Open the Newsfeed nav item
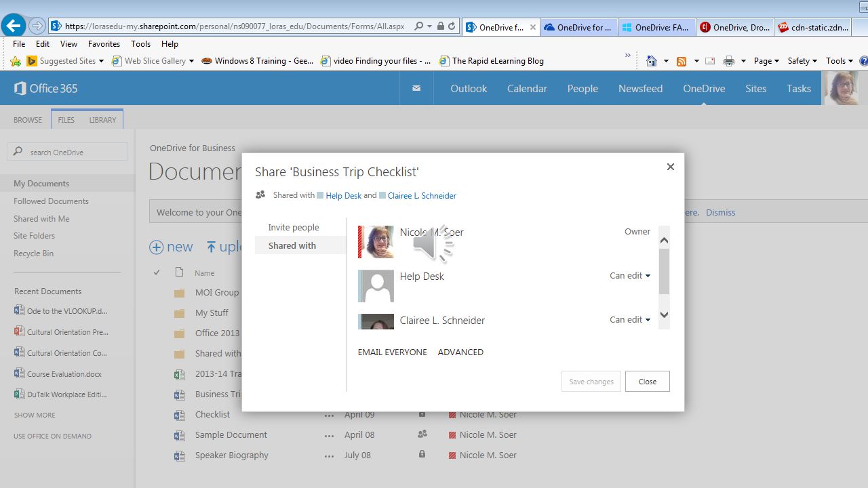 tap(640, 88)
